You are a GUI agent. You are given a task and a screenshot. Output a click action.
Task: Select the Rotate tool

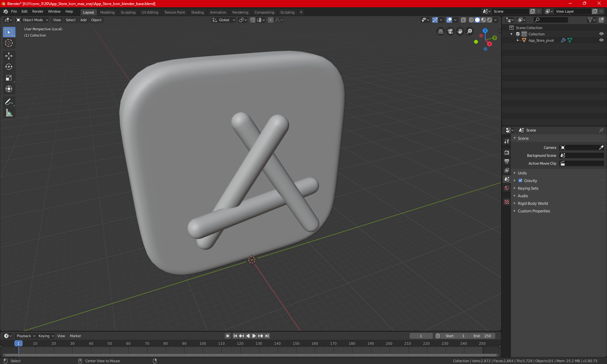tap(9, 67)
